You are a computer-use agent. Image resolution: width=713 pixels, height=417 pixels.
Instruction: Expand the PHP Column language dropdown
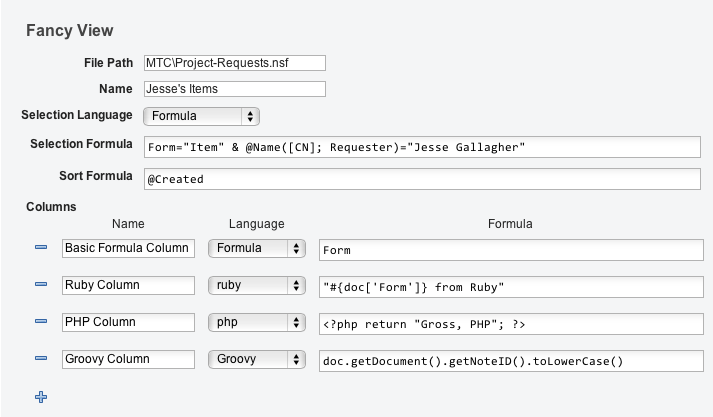pyautogui.click(x=256, y=322)
